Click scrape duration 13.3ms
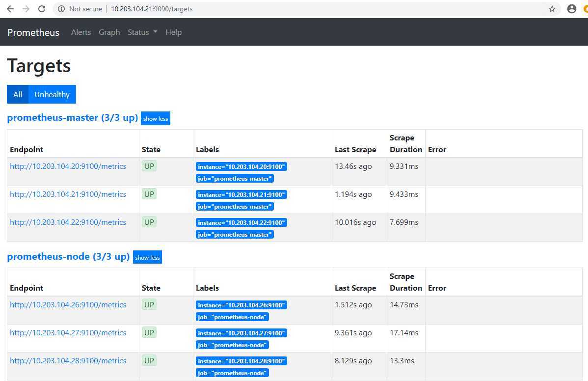Image resolution: width=588 pixels, height=381 pixels. click(402, 360)
